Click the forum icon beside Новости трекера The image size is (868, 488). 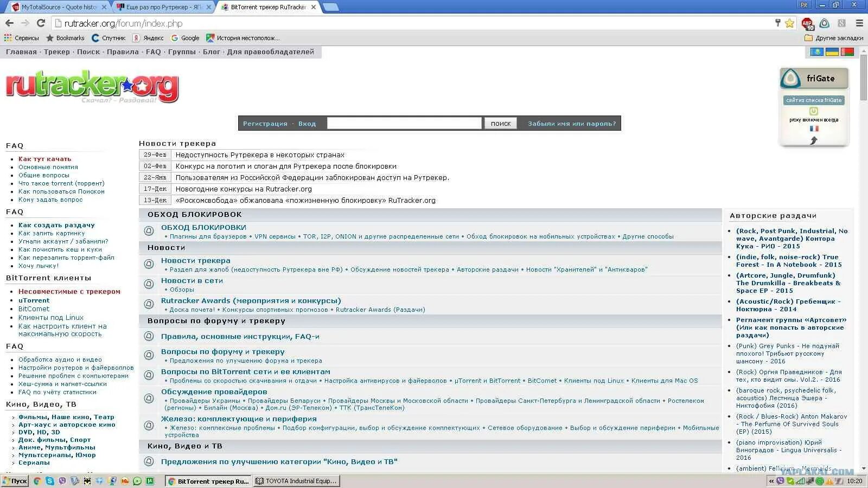pyautogui.click(x=149, y=264)
